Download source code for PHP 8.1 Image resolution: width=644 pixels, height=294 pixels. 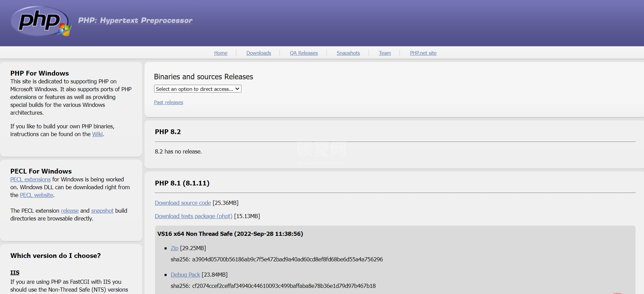click(x=183, y=203)
